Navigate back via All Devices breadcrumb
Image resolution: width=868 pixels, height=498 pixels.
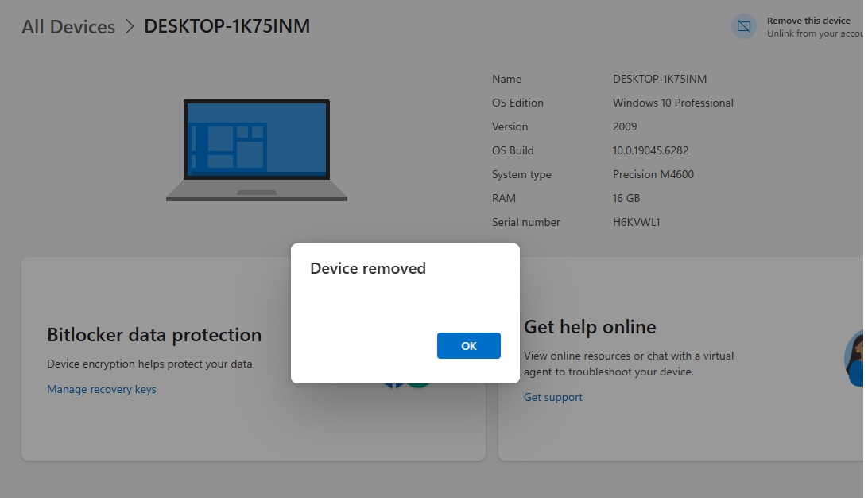coord(68,26)
